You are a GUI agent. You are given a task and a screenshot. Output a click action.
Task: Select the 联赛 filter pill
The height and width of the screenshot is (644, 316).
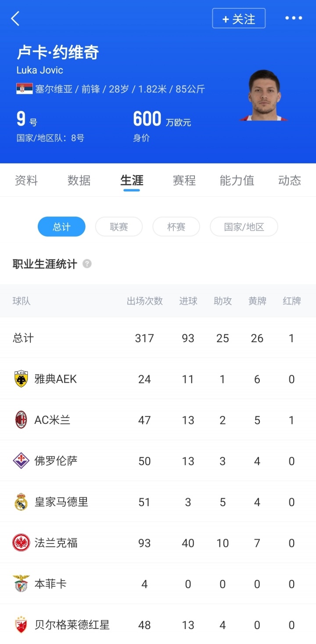click(119, 227)
